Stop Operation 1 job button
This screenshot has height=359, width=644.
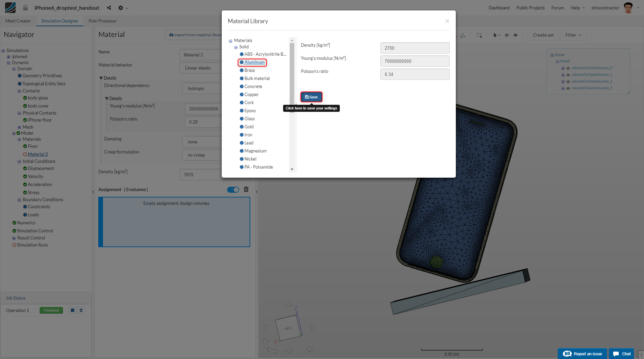(72, 310)
